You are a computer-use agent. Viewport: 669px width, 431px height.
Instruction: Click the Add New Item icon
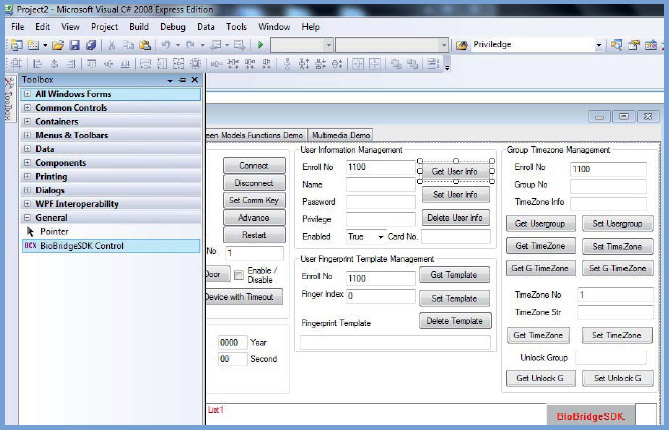click(33, 44)
